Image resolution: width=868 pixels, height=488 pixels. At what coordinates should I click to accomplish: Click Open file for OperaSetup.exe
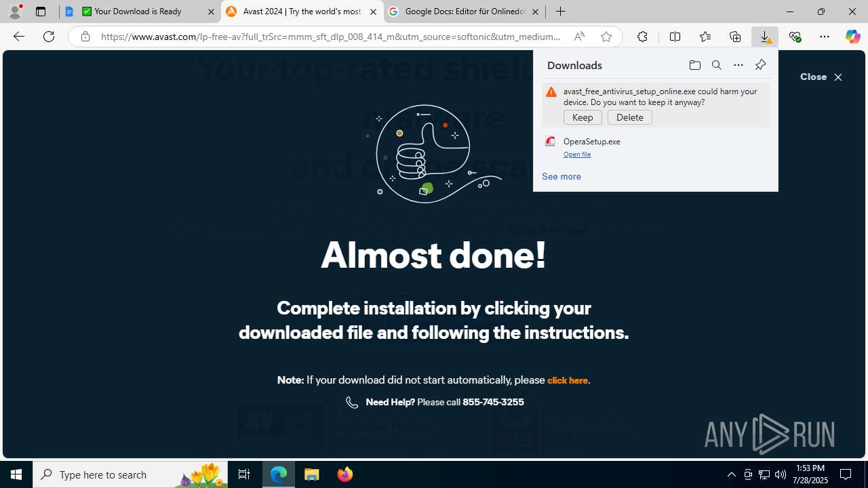point(577,155)
